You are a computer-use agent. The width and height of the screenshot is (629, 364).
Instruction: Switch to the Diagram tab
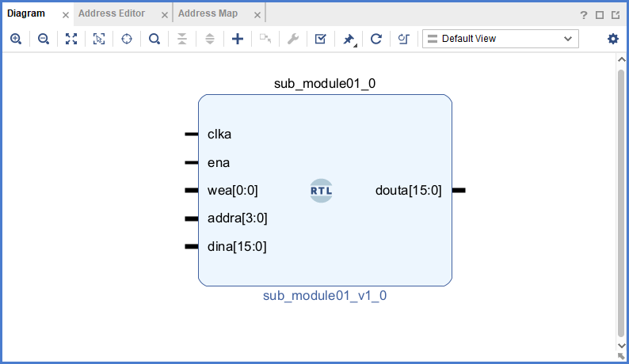[26, 13]
